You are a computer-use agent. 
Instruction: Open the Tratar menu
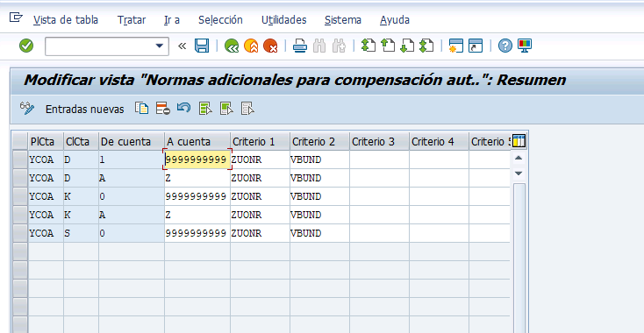point(132,20)
